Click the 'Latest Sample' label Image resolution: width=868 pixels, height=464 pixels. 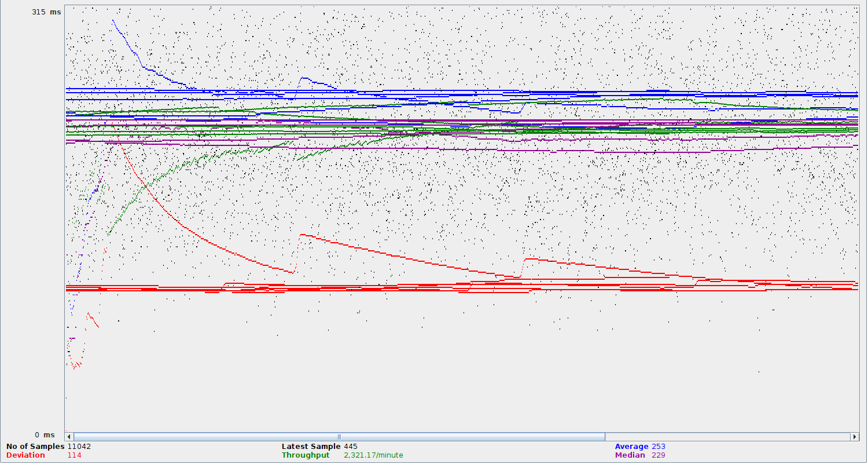[x=311, y=447]
